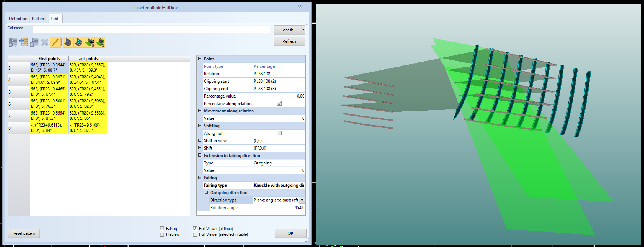Select the Table tab
The width and height of the screenshot is (644, 247).
[55, 19]
